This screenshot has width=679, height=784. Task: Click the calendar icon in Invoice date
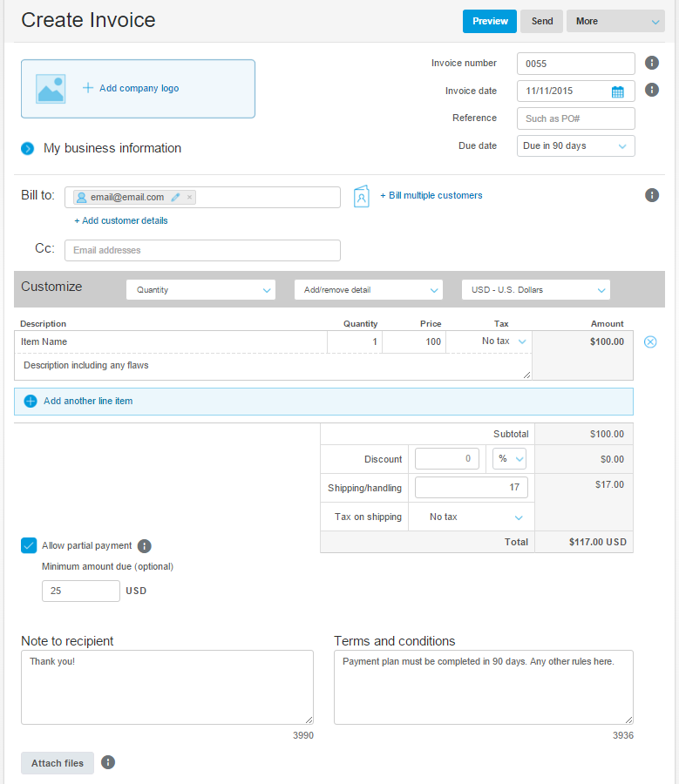click(617, 91)
